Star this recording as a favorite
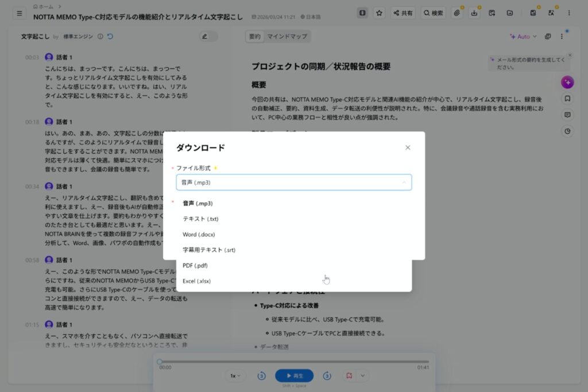Screen dimensions: 588x392 click(379, 13)
